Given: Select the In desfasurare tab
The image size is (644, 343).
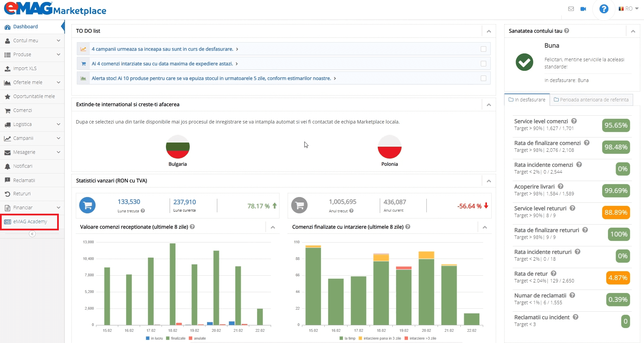Looking at the screenshot, I should click(527, 99).
